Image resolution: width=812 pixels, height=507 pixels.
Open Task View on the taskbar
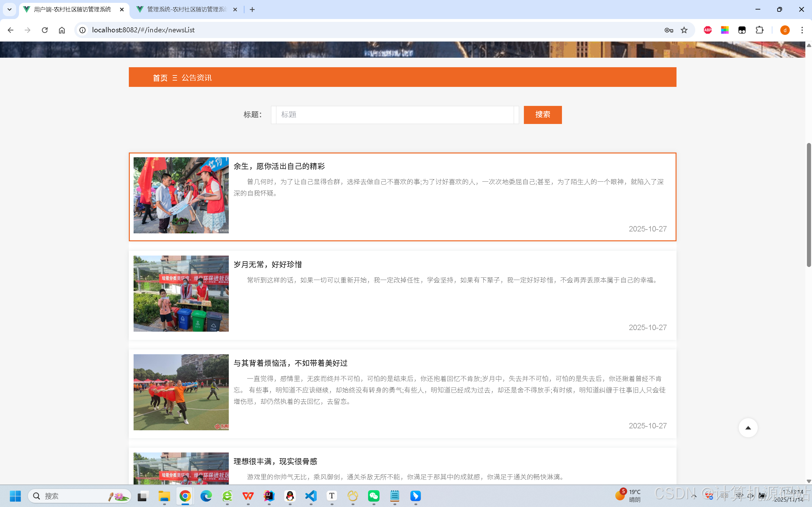142,496
